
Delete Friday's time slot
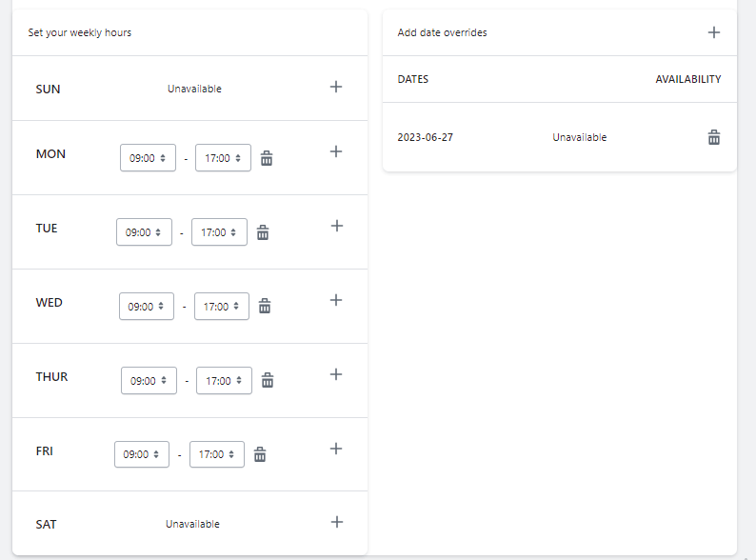pyautogui.click(x=260, y=455)
